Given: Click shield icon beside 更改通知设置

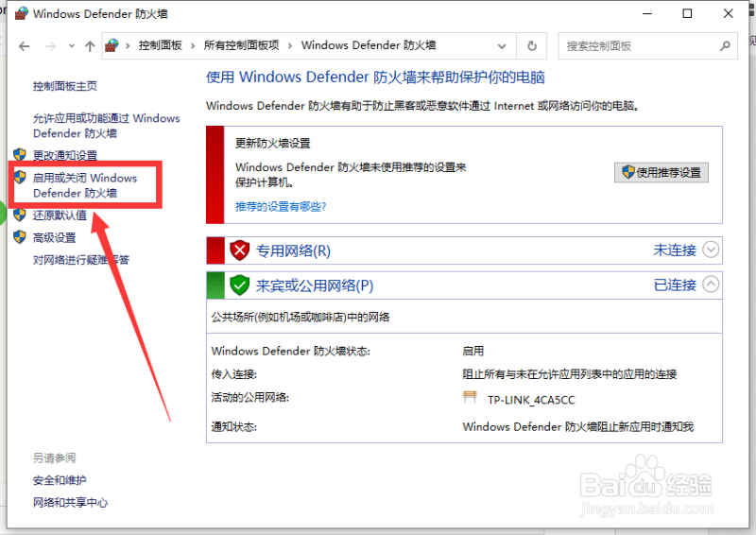Looking at the screenshot, I should (20, 155).
